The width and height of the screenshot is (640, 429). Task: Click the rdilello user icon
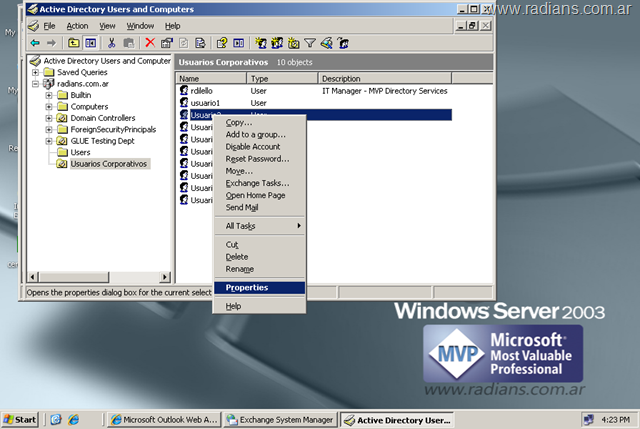[184, 91]
